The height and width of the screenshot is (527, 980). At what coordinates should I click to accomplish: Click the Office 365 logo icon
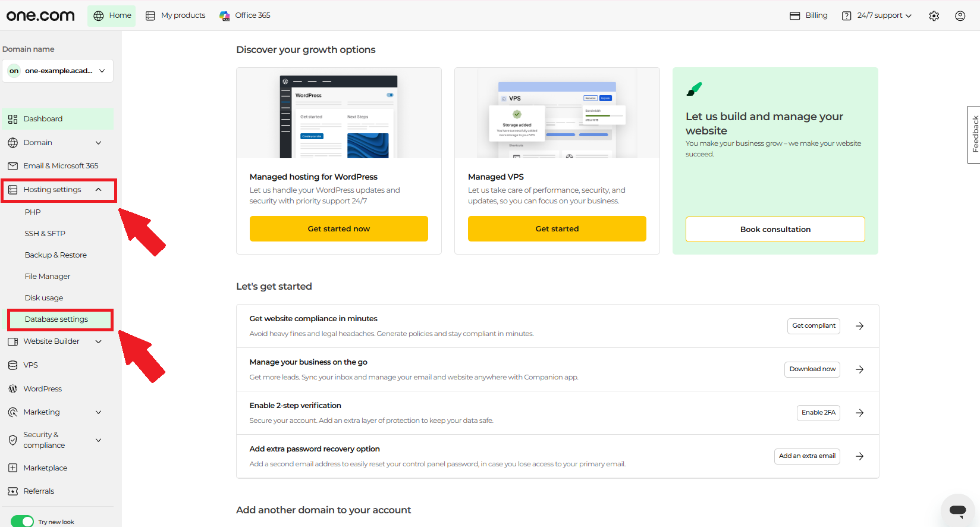[225, 15]
